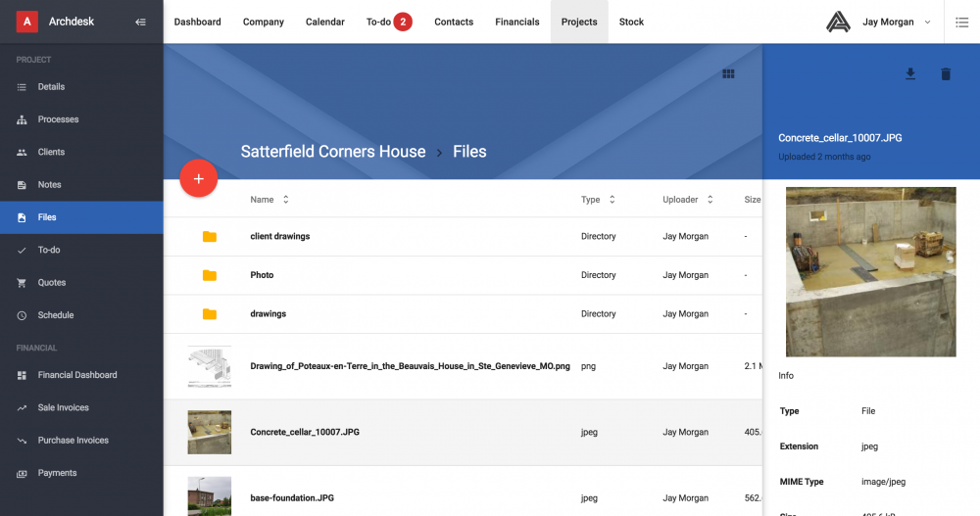980x516 pixels.
Task: Select the client drawings directory name
Action: (x=280, y=236)
